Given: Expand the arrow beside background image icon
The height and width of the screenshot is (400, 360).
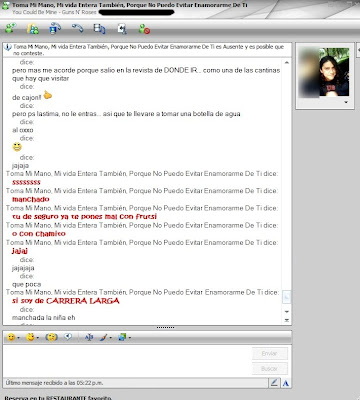Looking at the screenshot, I should point(130,338).
